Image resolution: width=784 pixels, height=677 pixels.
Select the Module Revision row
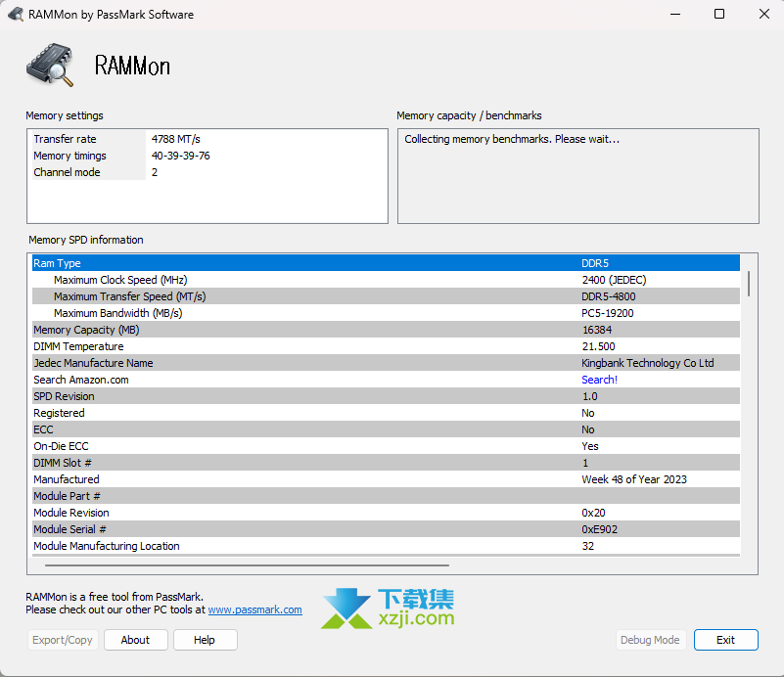click(x=386, y=513)
